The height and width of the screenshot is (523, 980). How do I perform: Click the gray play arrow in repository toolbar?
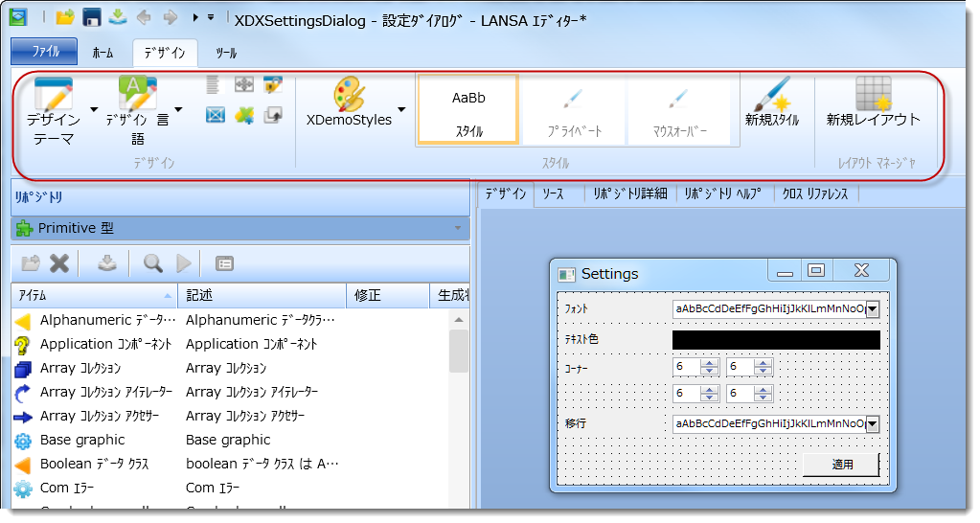184,263
